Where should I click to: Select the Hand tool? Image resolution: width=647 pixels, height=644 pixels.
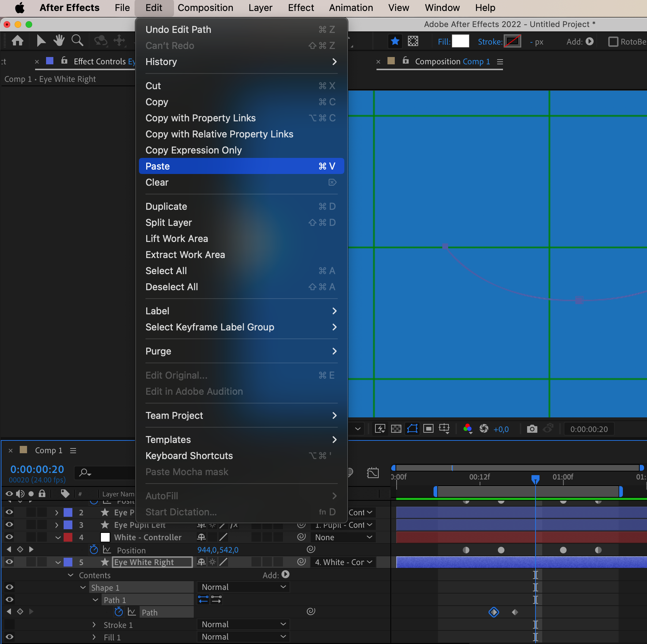tap(59, 41)
